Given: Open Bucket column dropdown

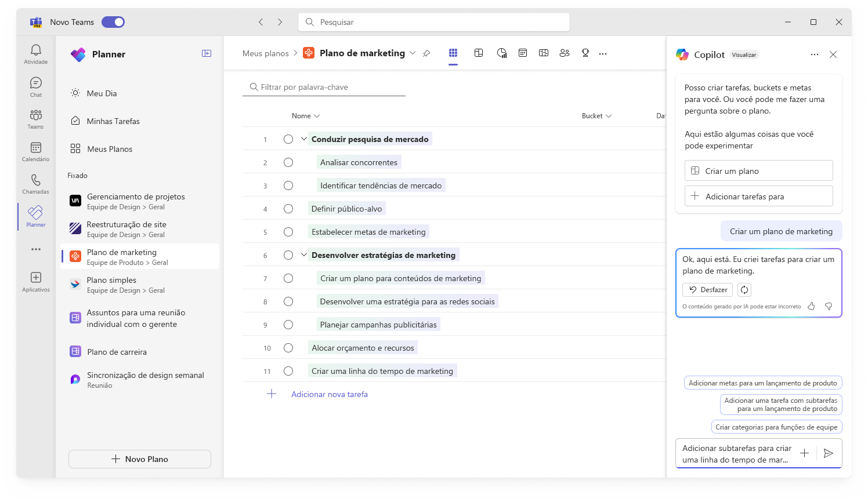Looking at the screenshot, I should [x=596, y=116].
